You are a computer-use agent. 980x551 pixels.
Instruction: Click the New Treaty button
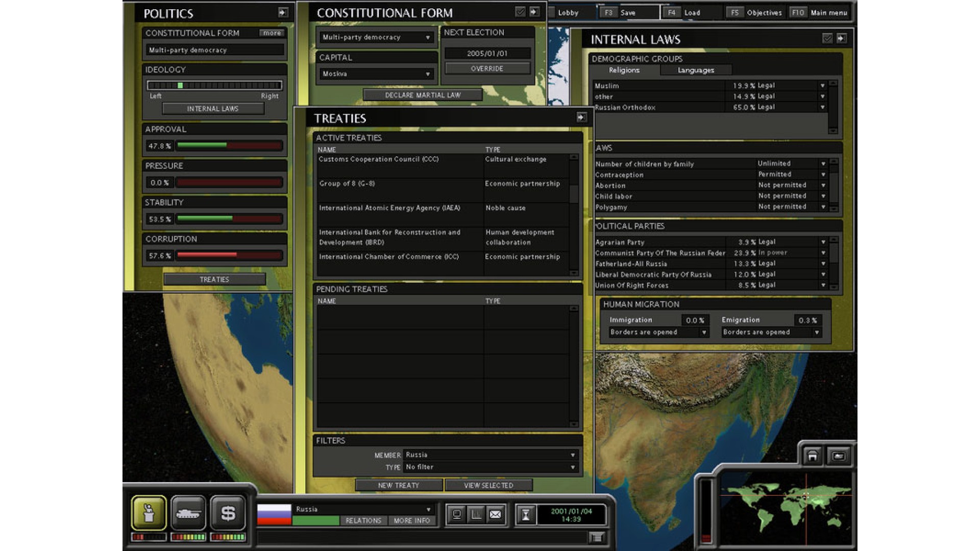[x=399, y=485]
